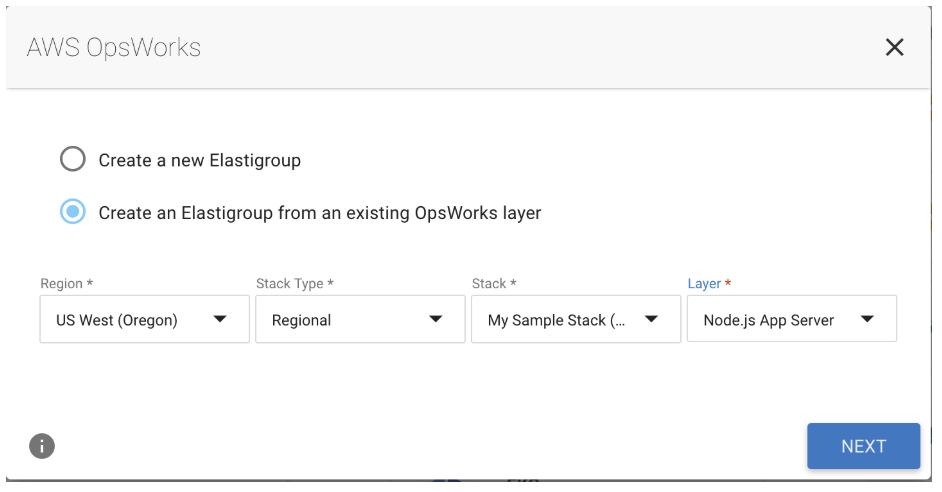Close the AWS OpsWorks dialog

tap(894, 47)
